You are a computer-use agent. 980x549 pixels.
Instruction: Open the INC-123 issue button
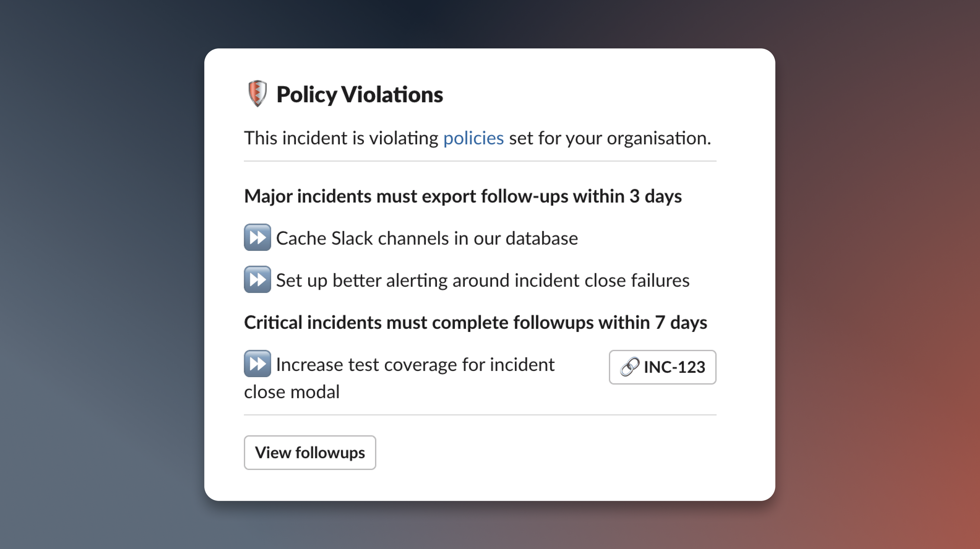click(662, 367)
